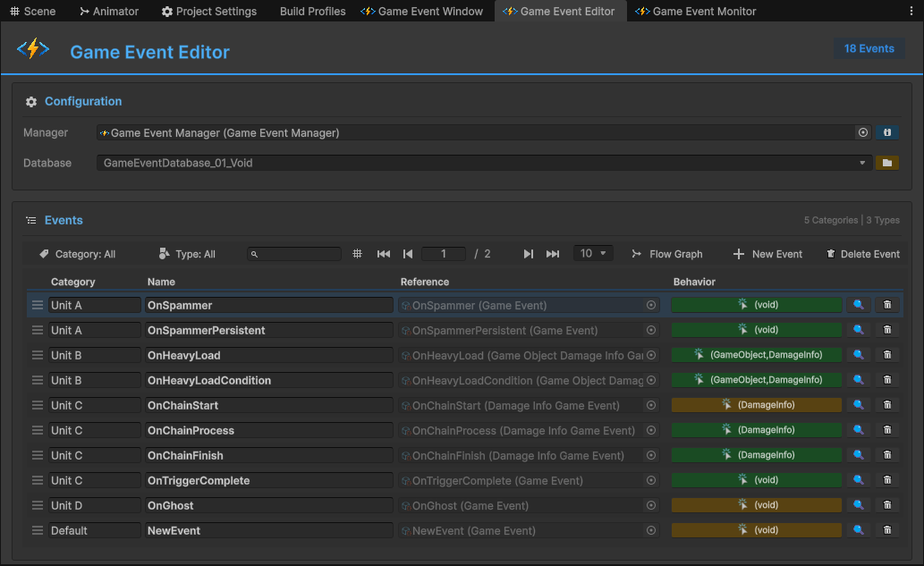924x566 pixels.
Task: Jump to last page with skip-forward icon
Action: tap(553, 253)
